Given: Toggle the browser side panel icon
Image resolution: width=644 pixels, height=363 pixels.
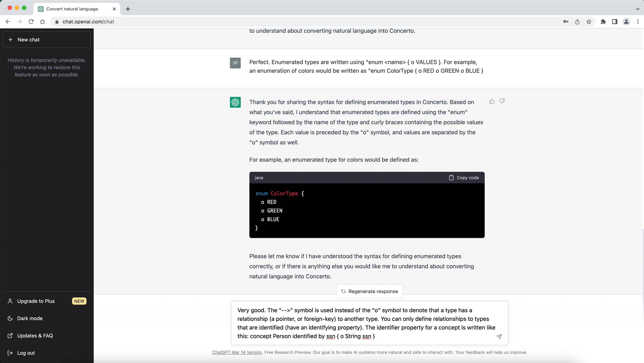Looking at the screenshot, I should point(615,22).
